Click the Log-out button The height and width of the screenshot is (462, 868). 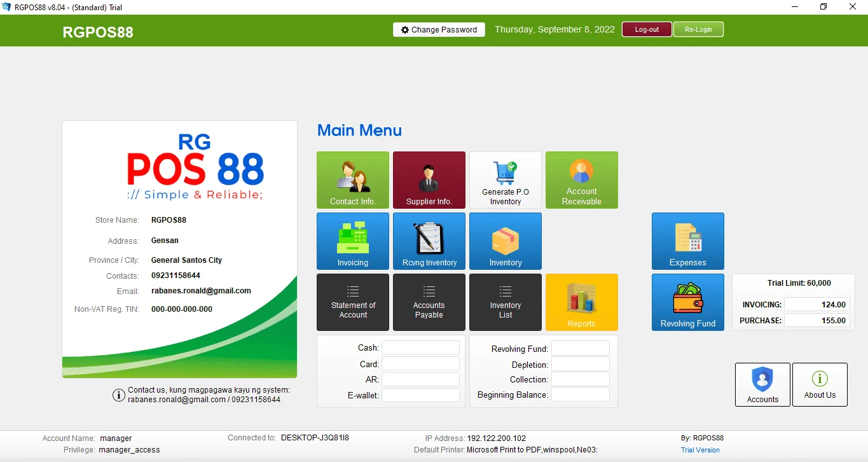[647, 29]
